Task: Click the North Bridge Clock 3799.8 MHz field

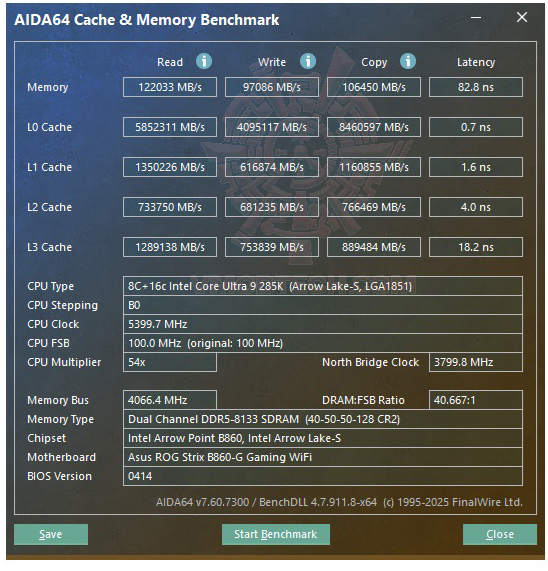Action: (476, 362)
